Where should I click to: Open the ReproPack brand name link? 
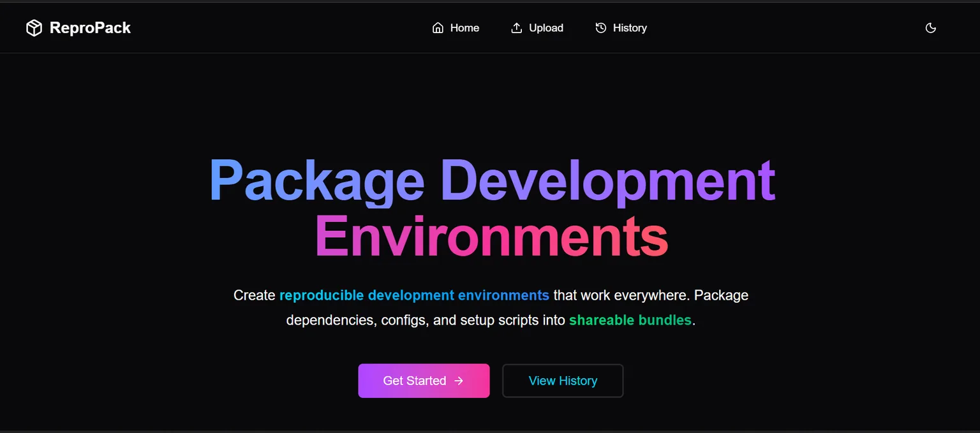[x=90, y=28]
